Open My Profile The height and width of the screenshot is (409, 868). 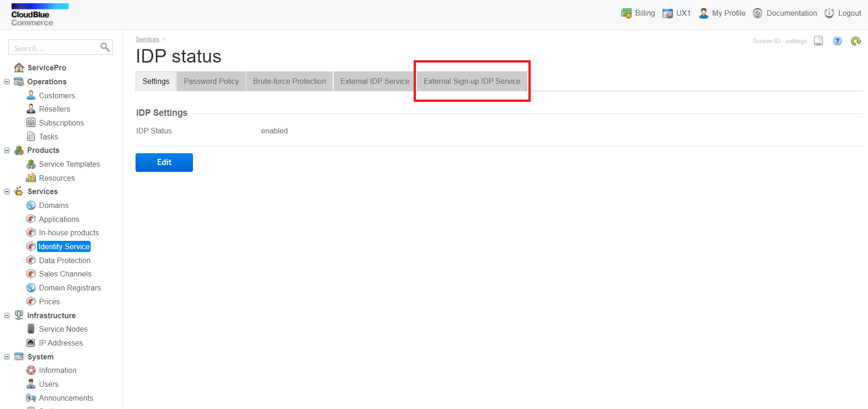722,13
